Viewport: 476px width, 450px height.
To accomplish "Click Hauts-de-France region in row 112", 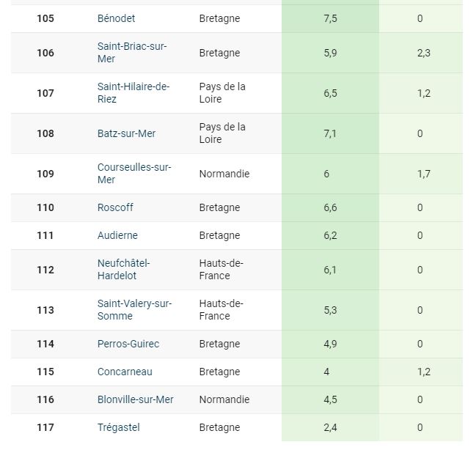I will tap(221, 270).
